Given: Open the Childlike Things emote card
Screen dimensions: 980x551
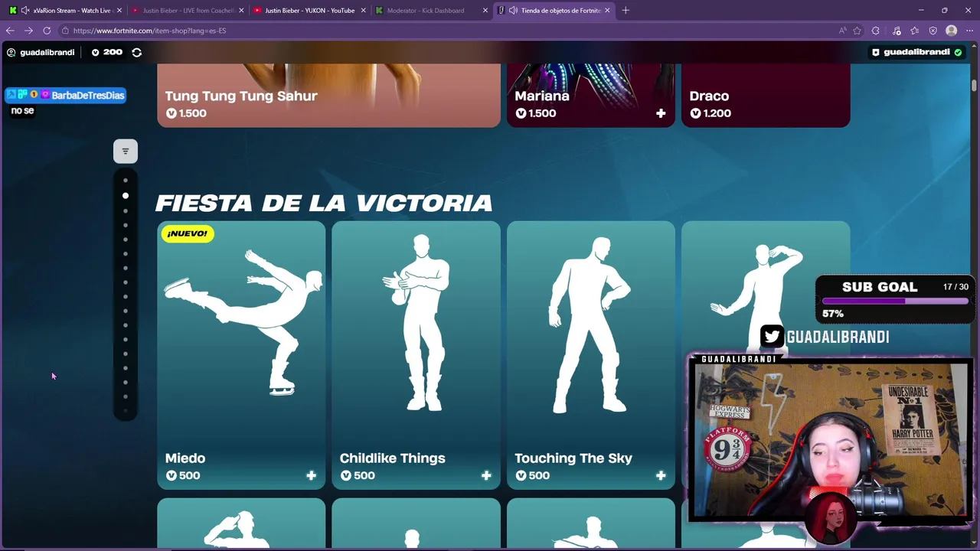Looking at the screenshot, I should pos(416,355).
